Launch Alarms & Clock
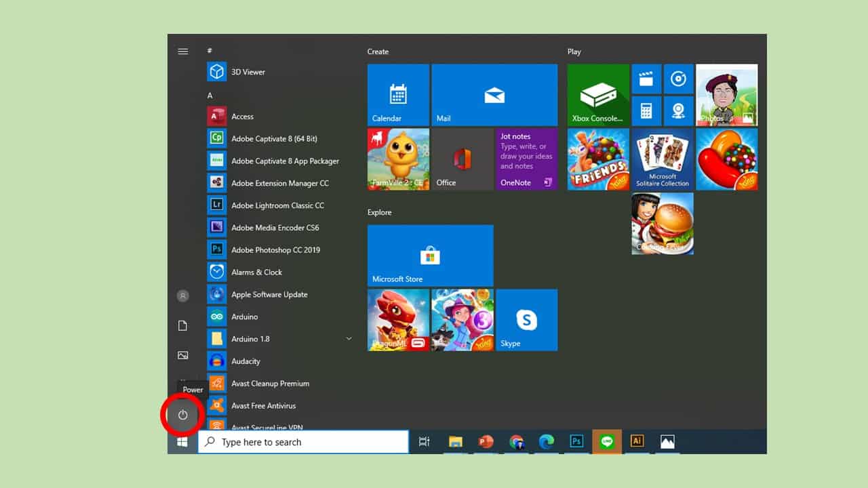Viewport: 868px width, 488px height. coord(281,272)
